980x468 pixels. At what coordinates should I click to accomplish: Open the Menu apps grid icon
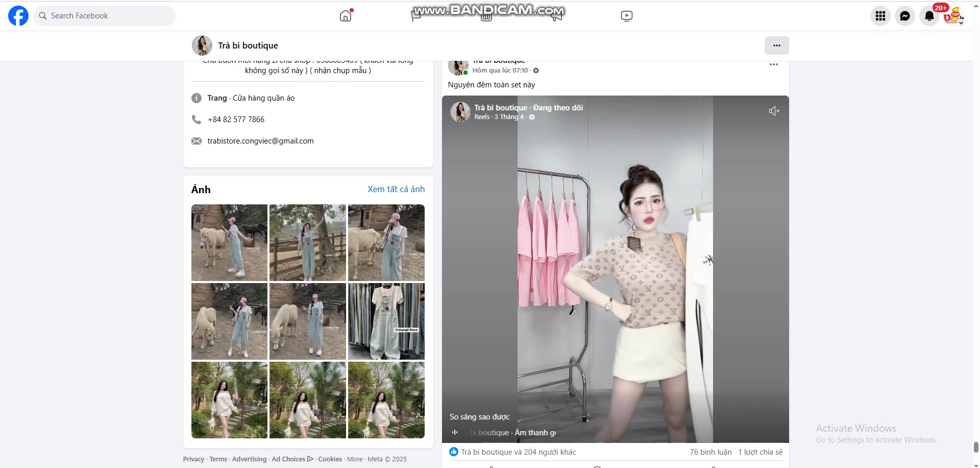[x=880, y=16]
